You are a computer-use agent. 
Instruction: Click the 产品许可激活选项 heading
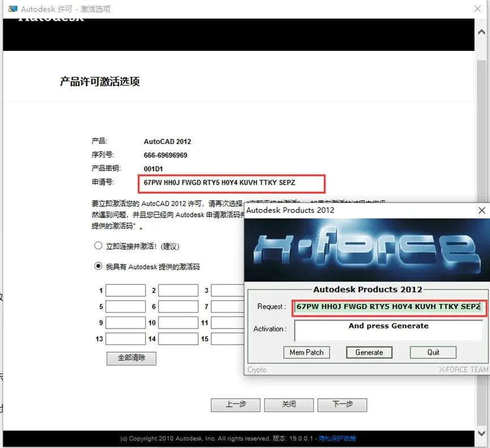(100, 82)
